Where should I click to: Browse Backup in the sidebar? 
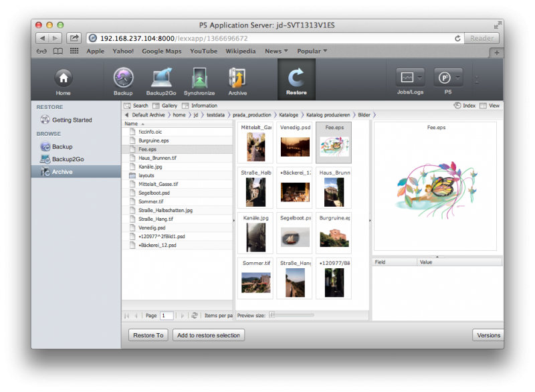(62, 146)
